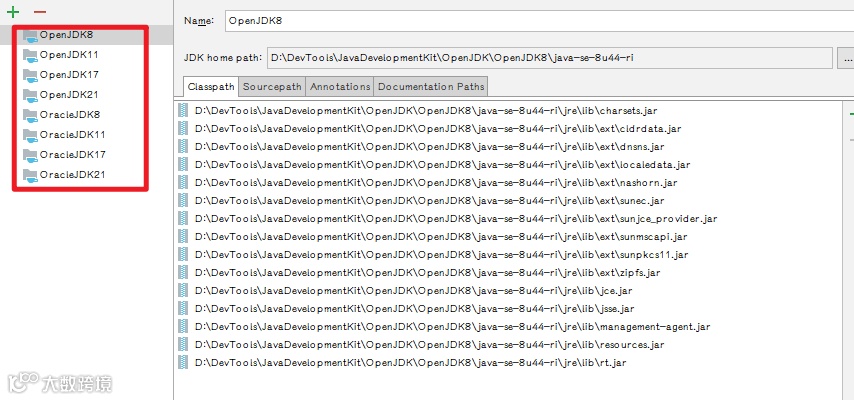
Task: Click into the Name input field
Action: coord(539,21)
